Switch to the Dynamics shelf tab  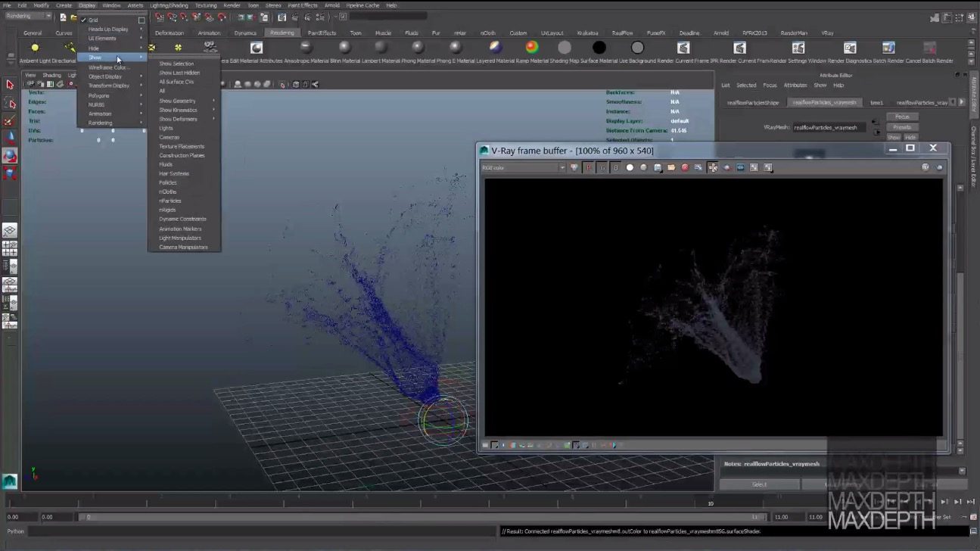coord(245,33)
